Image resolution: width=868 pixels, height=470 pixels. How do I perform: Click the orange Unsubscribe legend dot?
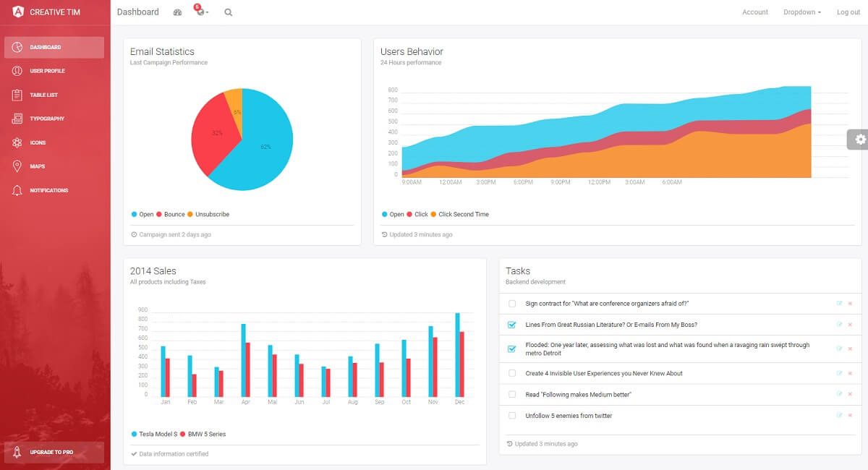190,215
